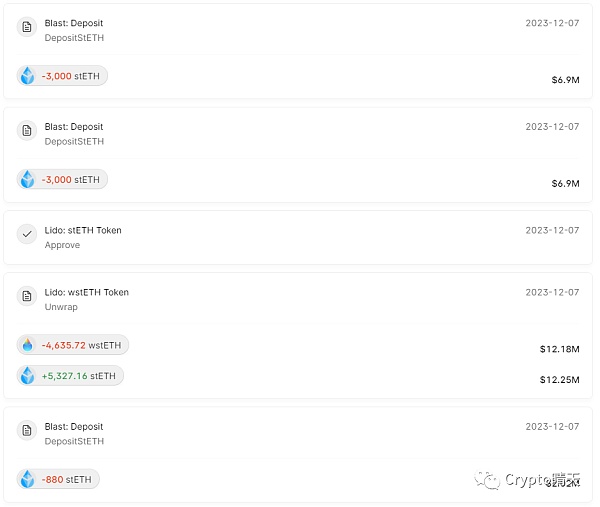Image resolution: width=600 pixels, height=507 pixels.
Task: Click the document icon of first Blast Deposit
Action: click(27, 27)
